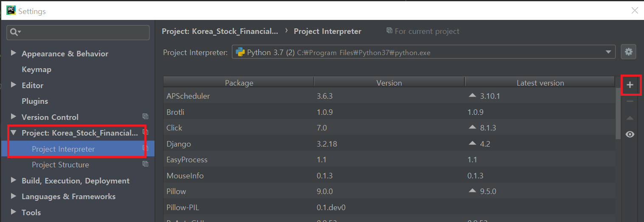This screenshot has height=222, width=644.
Task: Close the Settings dialog
Action: click(635, 11)
